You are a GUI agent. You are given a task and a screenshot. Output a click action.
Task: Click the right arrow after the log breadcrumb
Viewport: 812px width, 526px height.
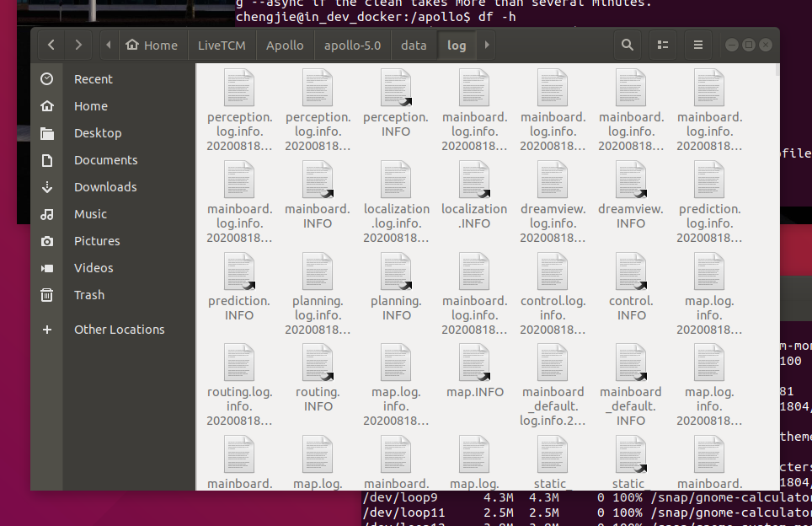click(x=486, y=45)
